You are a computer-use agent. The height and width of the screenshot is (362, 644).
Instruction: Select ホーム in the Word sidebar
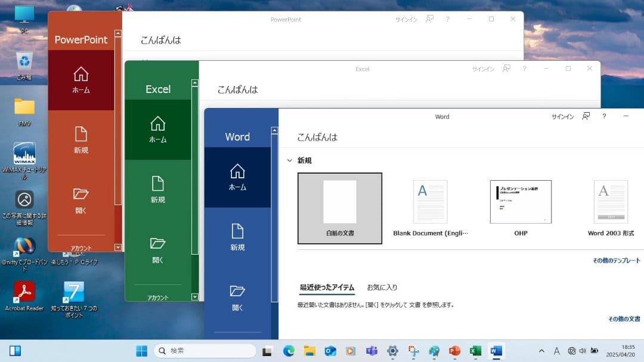click(x=238, y=177)
